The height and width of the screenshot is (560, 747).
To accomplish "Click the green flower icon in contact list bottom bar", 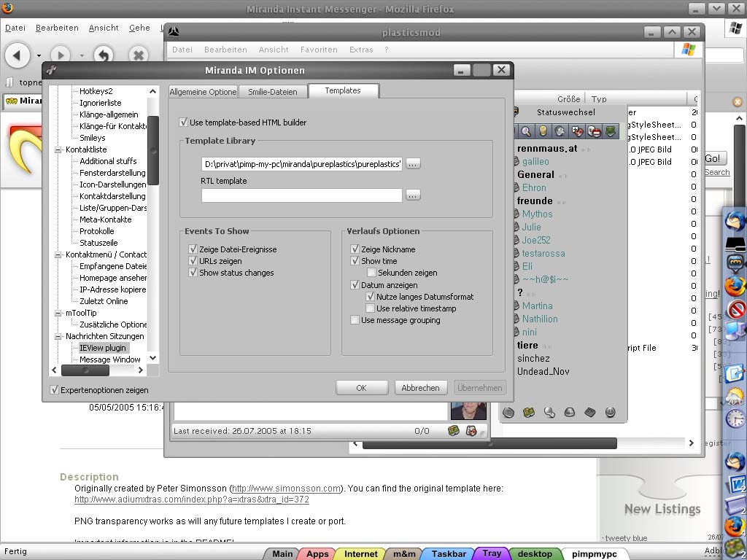I will pyautogui.click(x=529, y=413).
